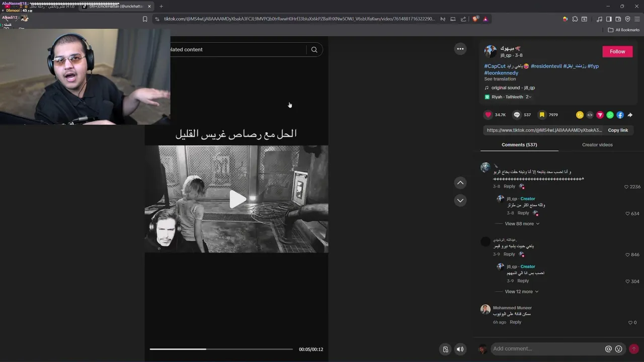Expand View 12 more replies
This screenshot has width=644, height=362.
(x=521, y=292)
